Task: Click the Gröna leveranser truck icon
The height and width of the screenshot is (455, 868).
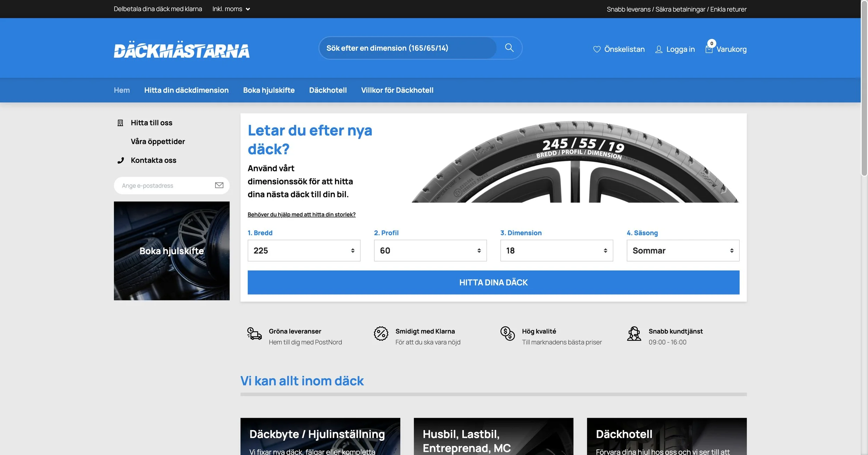Action: coord(254,334)
